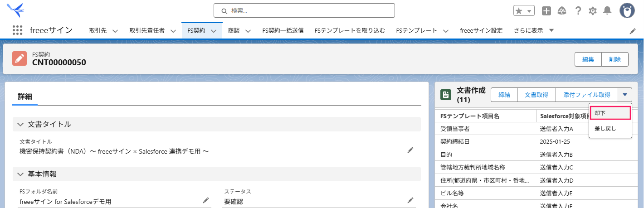The width and height of the screenshot is (644, 208).
Task: Click the freeeサイン for Salesforceデモ用 folder value
Action: [65, 201]
